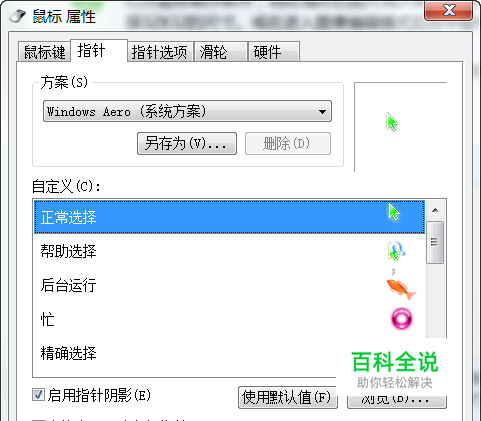Switch to the 鼠标键 tab
Viewport: 481px width, 421px height.
coord(44,52)
